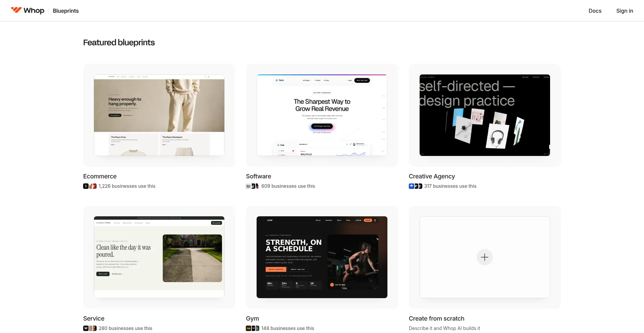Click '609 businesses use this' text

[x=288, y=186]
